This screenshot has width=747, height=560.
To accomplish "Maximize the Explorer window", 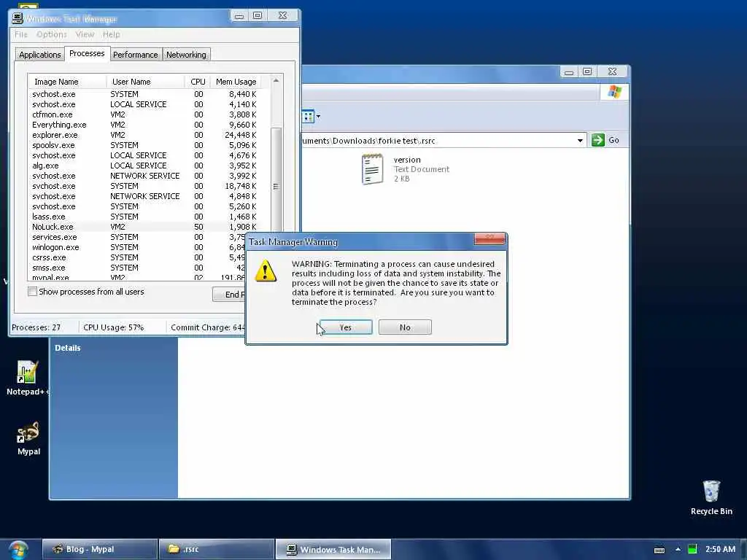I will point(587,71).
